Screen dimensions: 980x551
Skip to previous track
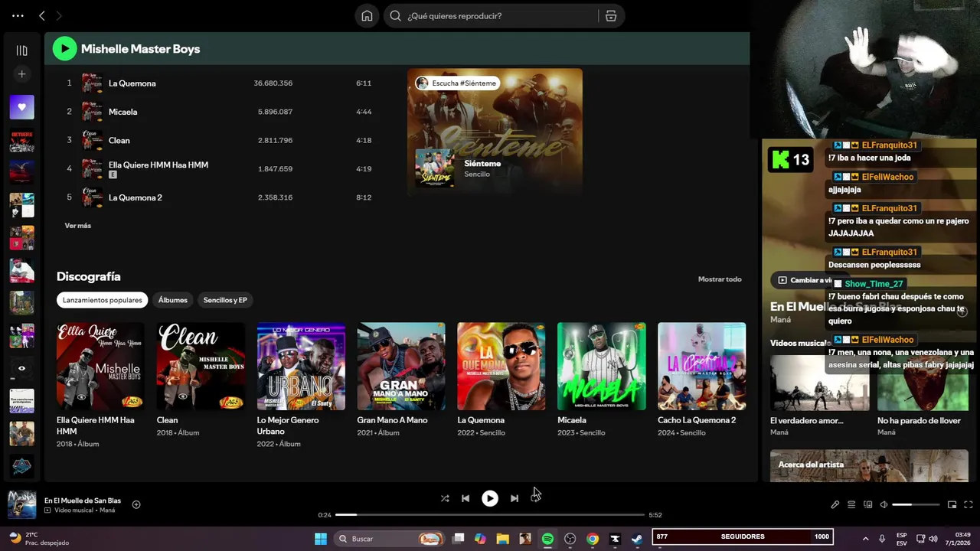coord(465,498)
